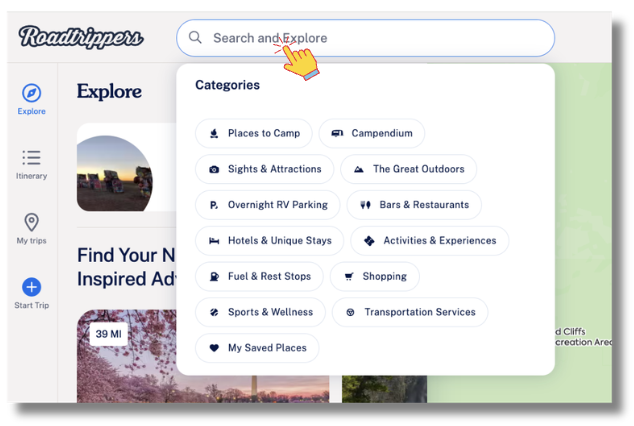Focus the Search and Explore field
This screenshot has height=426, width=634.
click(380, 38)
